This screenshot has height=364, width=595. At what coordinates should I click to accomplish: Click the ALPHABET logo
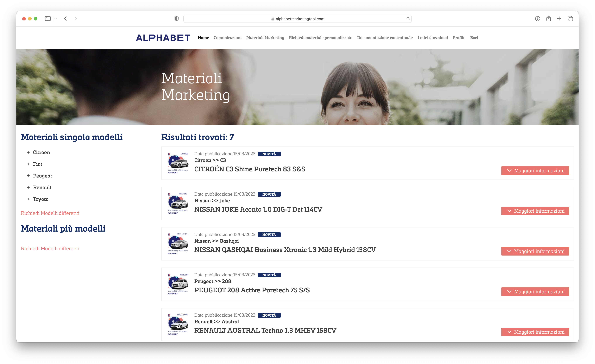(163, 37)
